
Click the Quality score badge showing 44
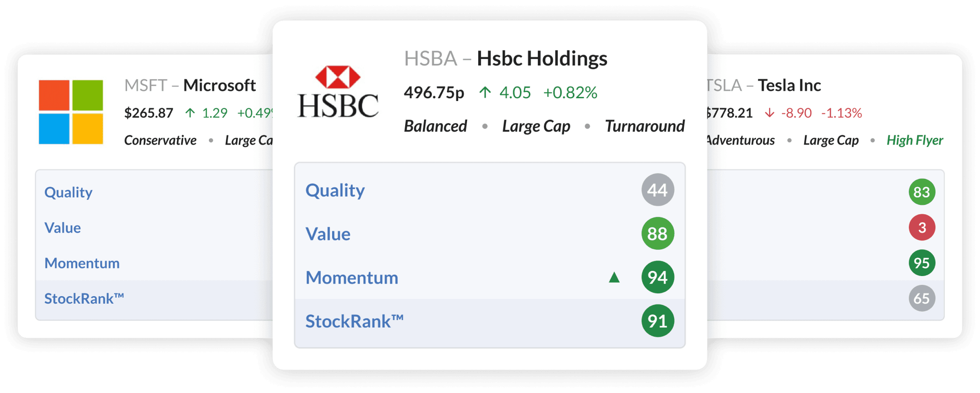[x=658, y=190]
